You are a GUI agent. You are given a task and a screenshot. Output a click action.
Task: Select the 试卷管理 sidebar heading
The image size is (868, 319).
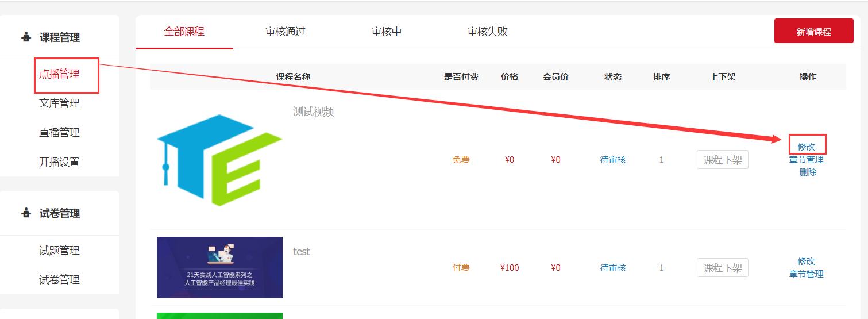click(x=60, y=213)
